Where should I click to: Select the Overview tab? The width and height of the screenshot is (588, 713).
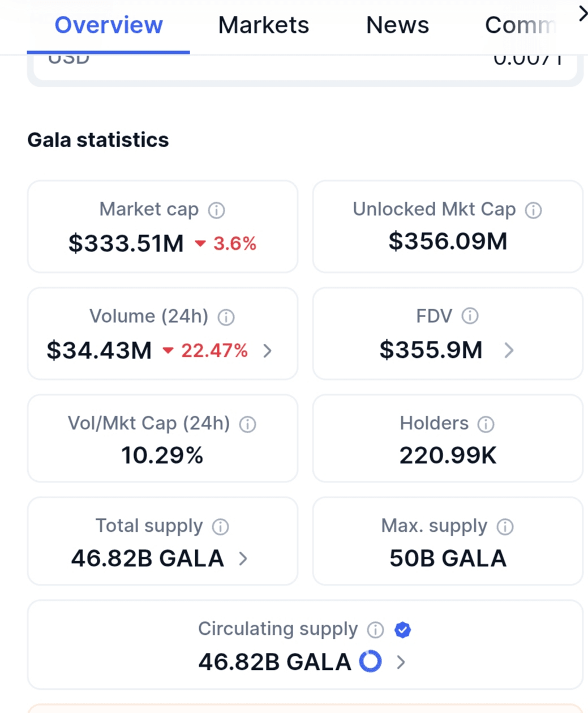point(109,25)
